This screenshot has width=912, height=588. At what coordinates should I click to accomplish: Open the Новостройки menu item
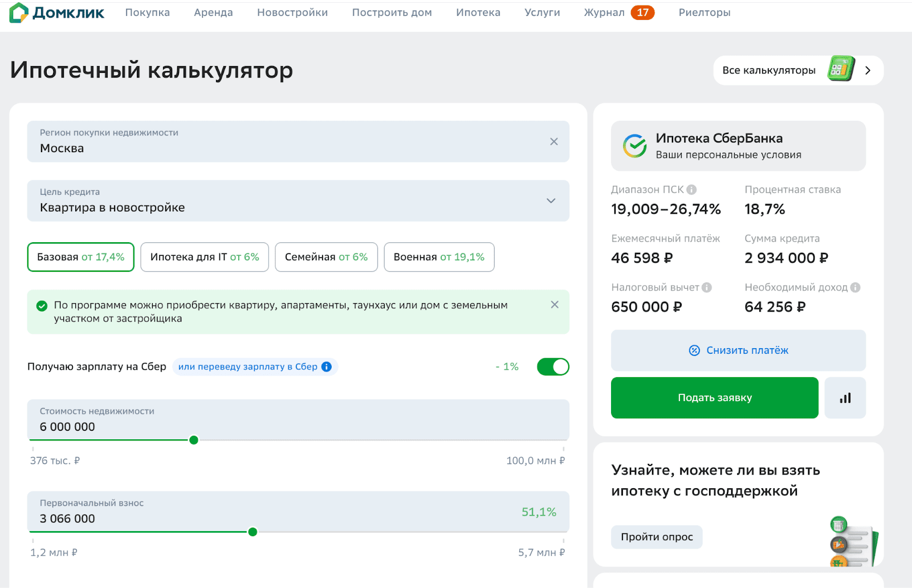click(292, 13)
